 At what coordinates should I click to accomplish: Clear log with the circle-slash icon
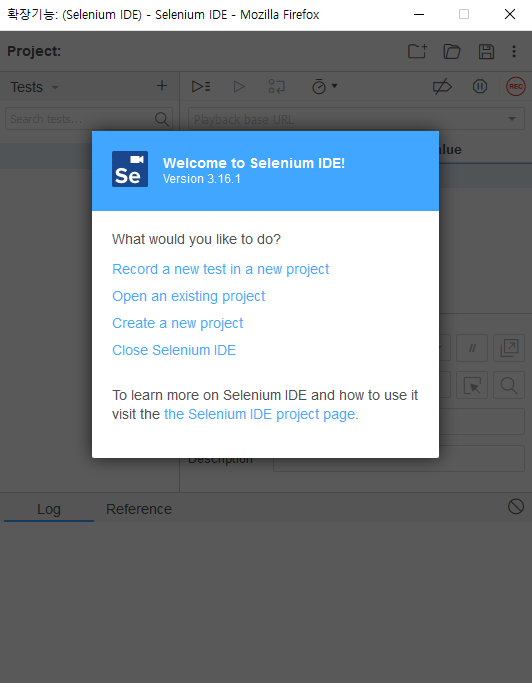(516, 507)
